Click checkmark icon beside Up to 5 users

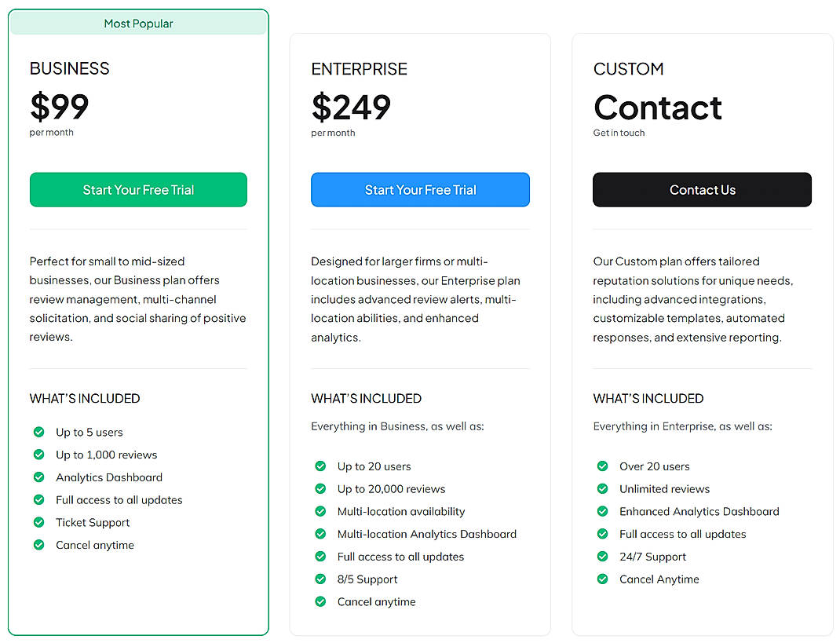coord(38,432)
